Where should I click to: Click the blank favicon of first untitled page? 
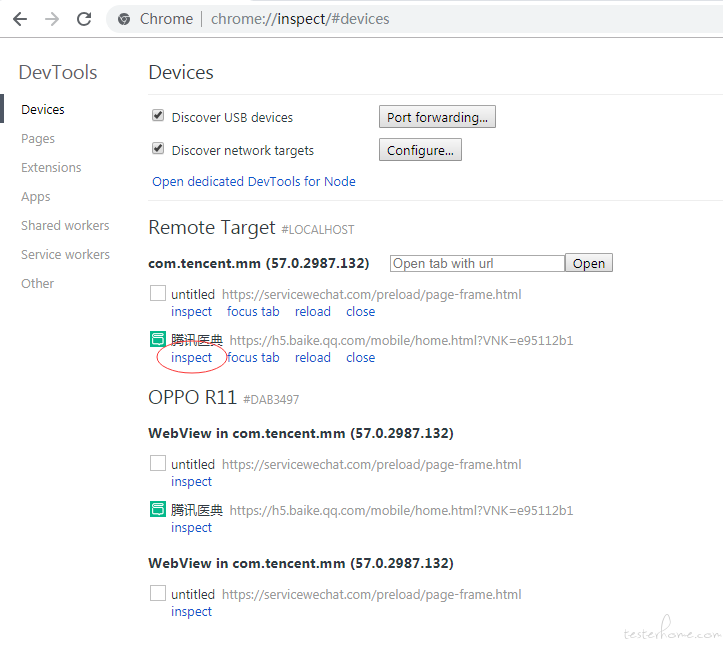point(158,293)
